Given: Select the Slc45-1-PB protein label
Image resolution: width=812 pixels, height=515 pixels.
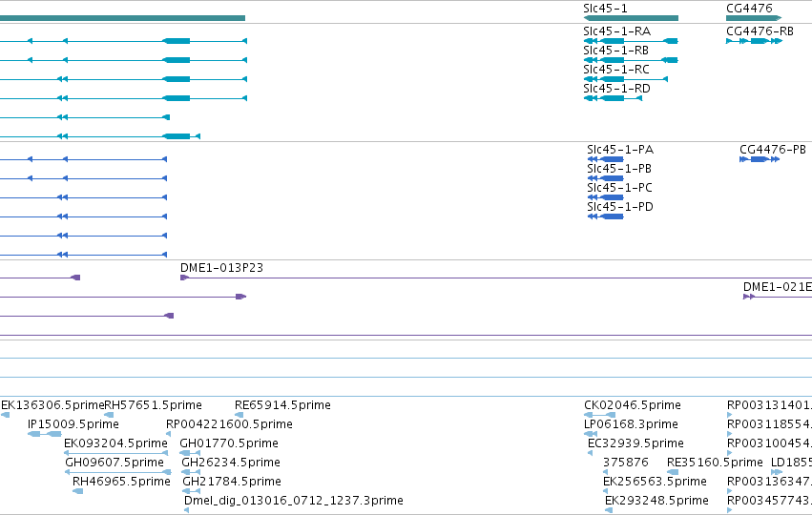Looking at the screenshot, I should tap(619, 169).
